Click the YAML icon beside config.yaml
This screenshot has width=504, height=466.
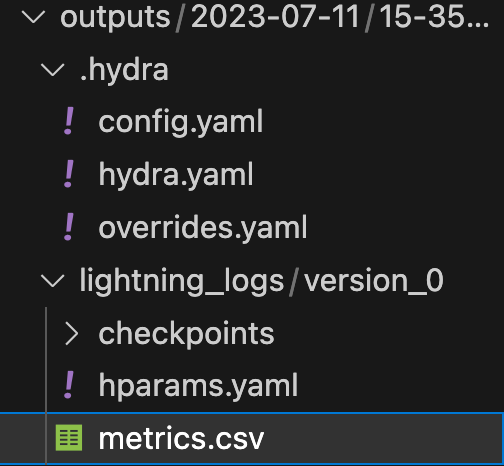[69, 121]
